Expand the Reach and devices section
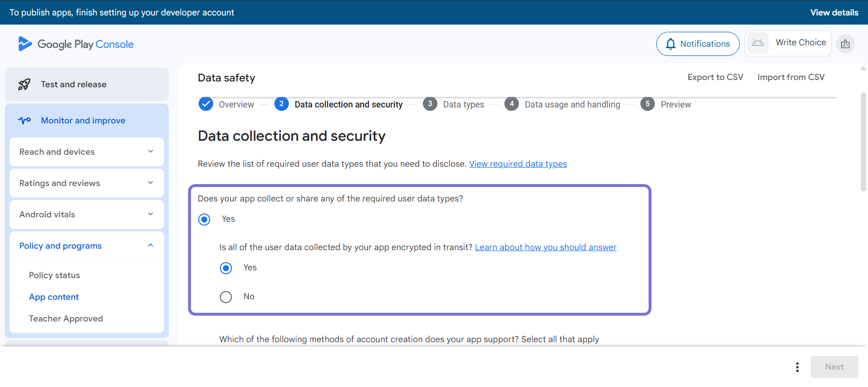This screenshot has height=387, width=868. tap(150, 152)
